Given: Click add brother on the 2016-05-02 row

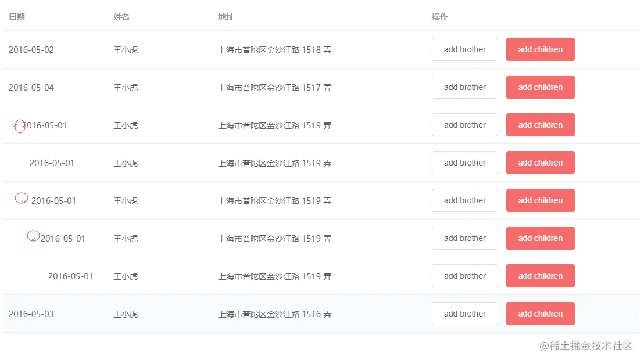Looking at the screenshot, I should tap(464, 49).
